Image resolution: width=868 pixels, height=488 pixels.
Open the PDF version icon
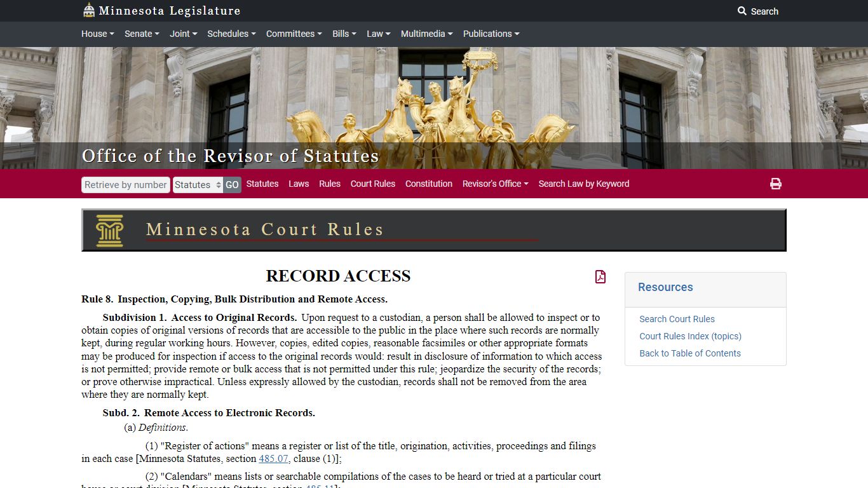coord(600,276)
